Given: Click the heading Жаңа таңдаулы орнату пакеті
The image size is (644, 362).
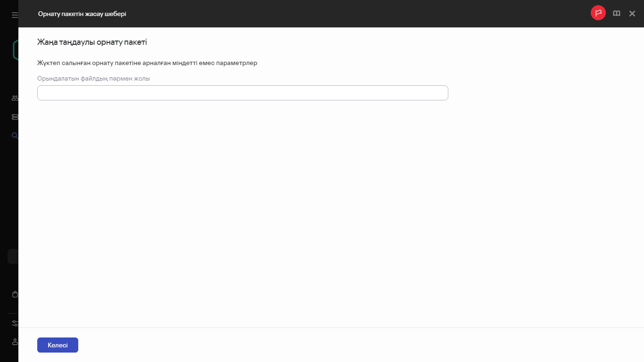Looking at the screenshot, I should click(92, 42).
